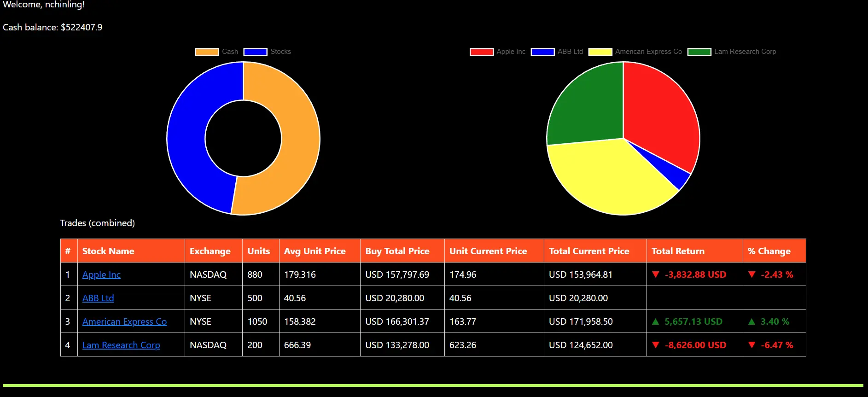This screenshot has height=397, width=868.
Task: Click the Buy Total Price column header
Action: pos(402,251)
